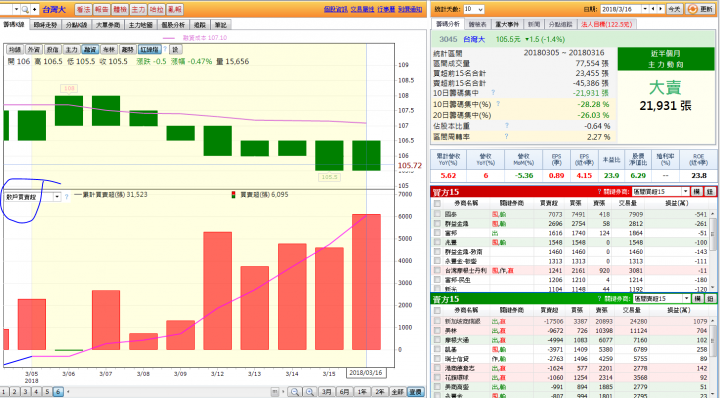720x398 pixels.
Task: Select page 6 button under chart
Action: tap(58, 392)
